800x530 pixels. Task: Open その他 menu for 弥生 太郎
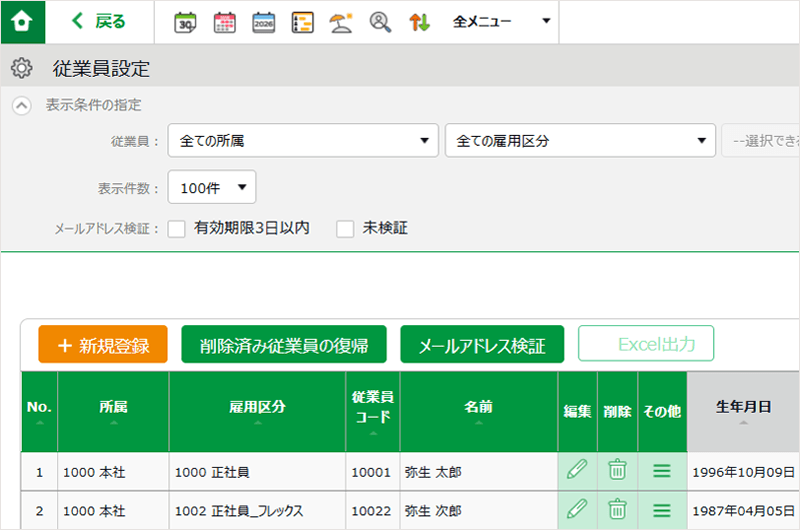click(x=661, y=470)
